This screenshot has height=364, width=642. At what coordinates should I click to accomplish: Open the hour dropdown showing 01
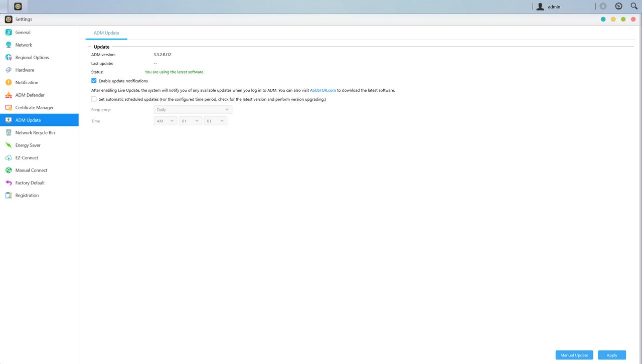191,121
